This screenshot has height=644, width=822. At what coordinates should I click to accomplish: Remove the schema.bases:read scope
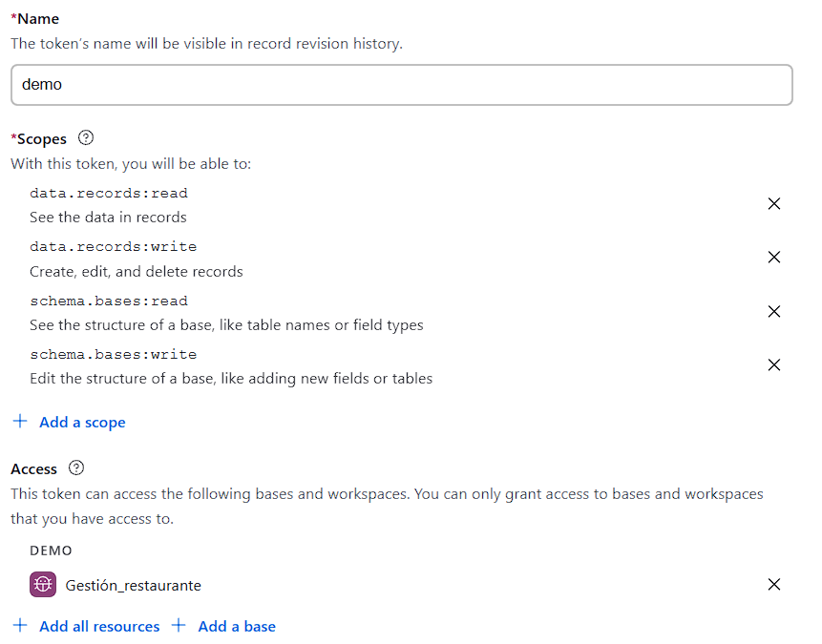773,311
